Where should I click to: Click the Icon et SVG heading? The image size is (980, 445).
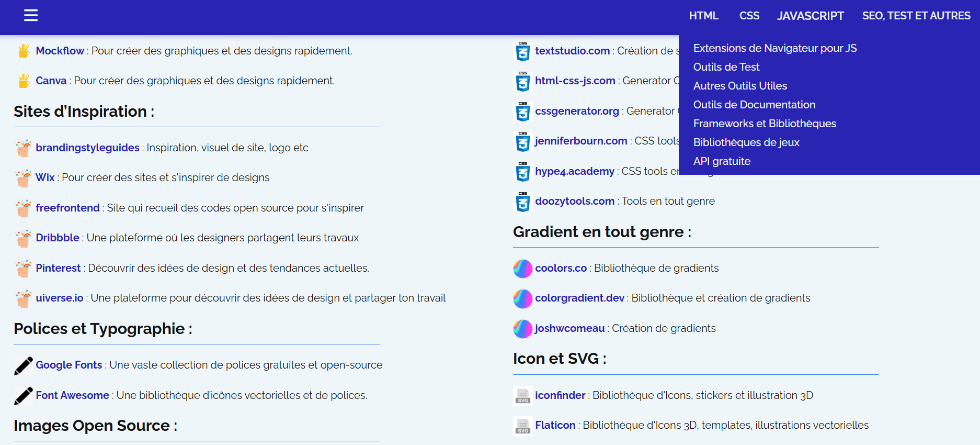pos(560,359)
